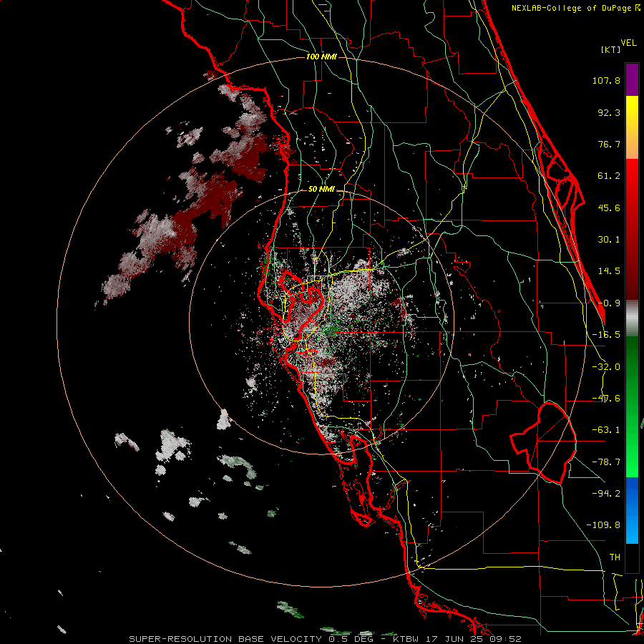
Task: Click the -94.2 legend value
Action: 606,493
